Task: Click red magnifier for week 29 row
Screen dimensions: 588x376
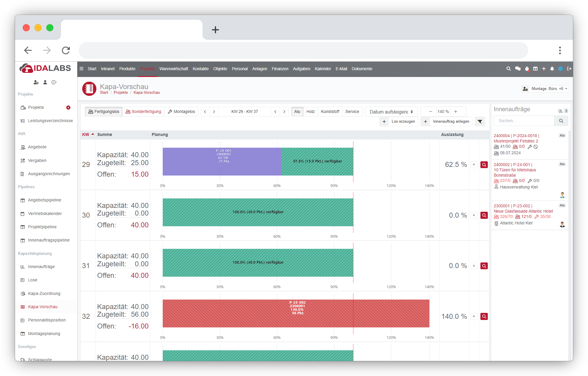Action: pos(484,165)
